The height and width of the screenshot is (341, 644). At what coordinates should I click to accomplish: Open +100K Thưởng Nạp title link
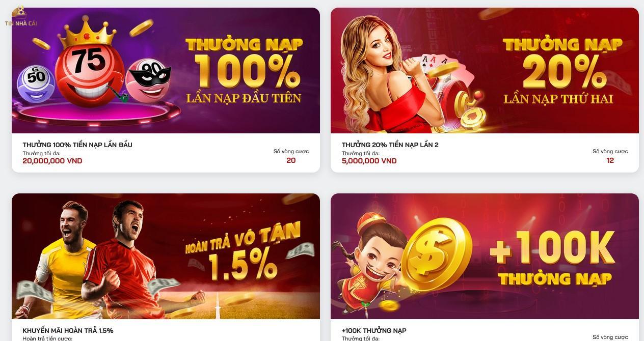click(374, 330)
